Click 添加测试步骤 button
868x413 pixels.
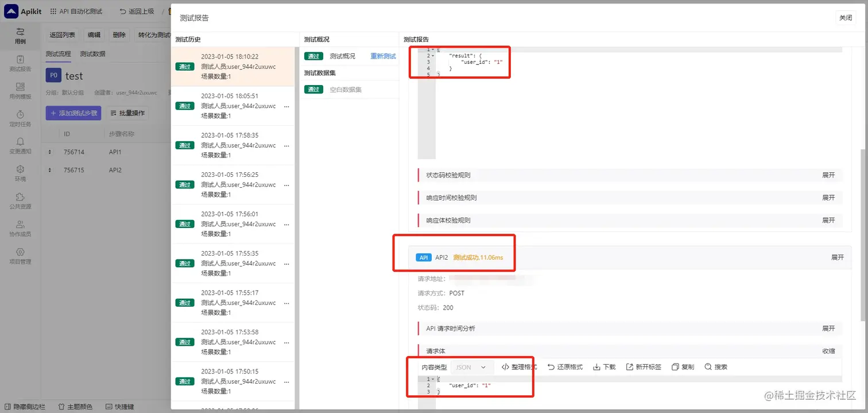point(73,113)
